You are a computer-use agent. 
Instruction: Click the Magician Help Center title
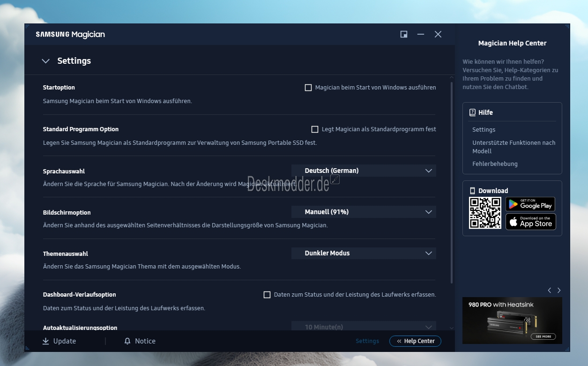coord(512,43)
